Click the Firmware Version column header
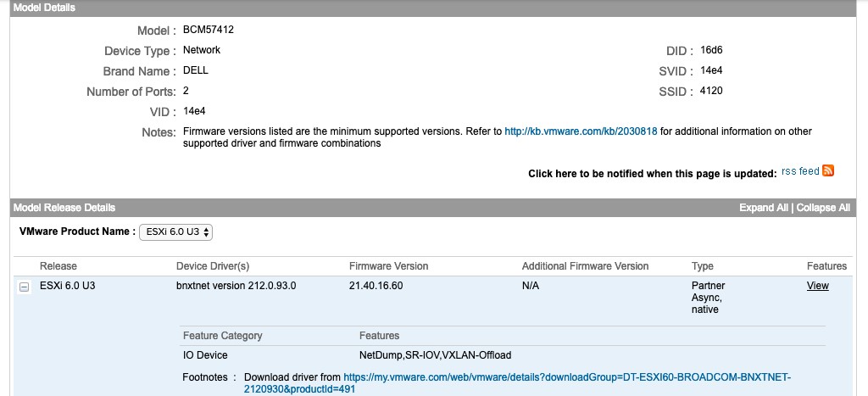The image size is (868, 396). pos(388,266)
